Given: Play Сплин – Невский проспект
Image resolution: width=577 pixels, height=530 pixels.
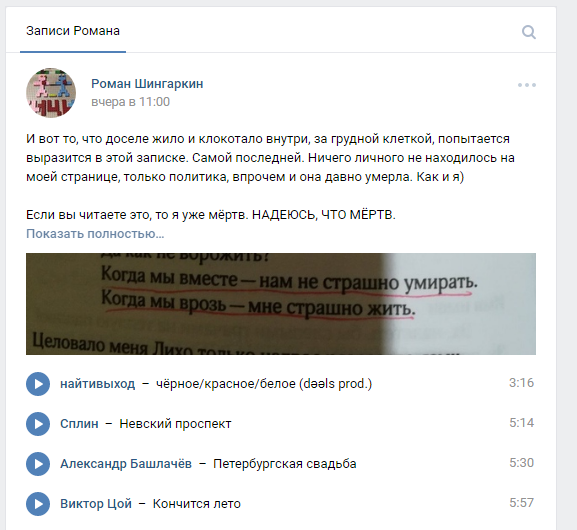Looking at the screenshot, I should [x=38, y=424].
